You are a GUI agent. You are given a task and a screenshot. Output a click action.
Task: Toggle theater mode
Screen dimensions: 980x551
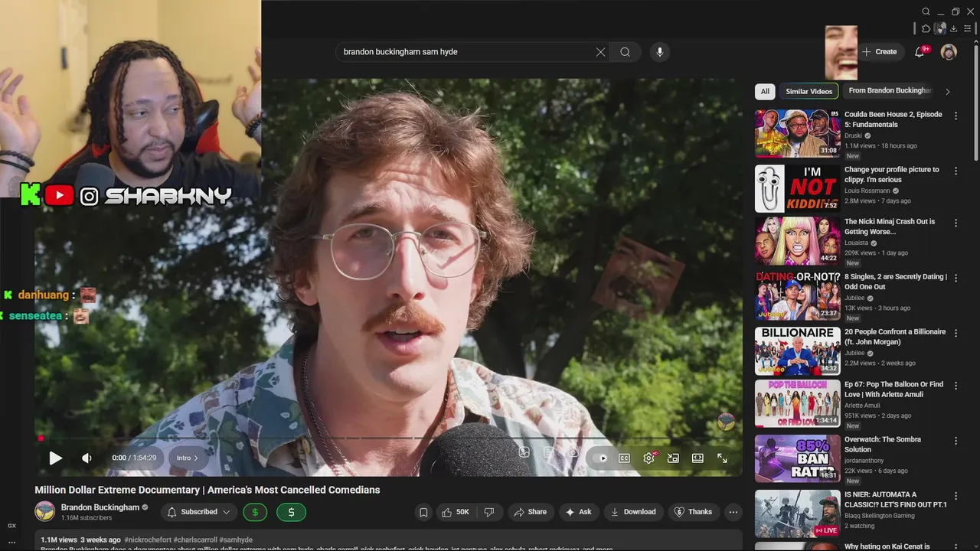pos(697,458)
